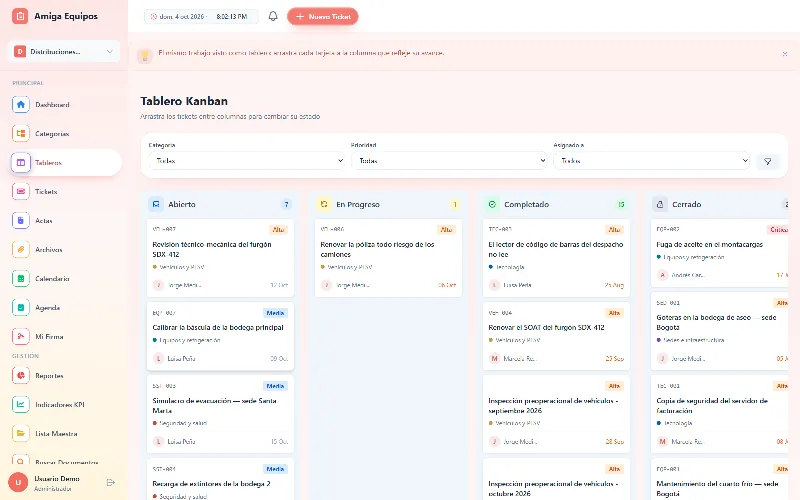Open the Distribuciones organization selector
The image size is (800, 500).
pyautogui.click(x=64, y=52)
